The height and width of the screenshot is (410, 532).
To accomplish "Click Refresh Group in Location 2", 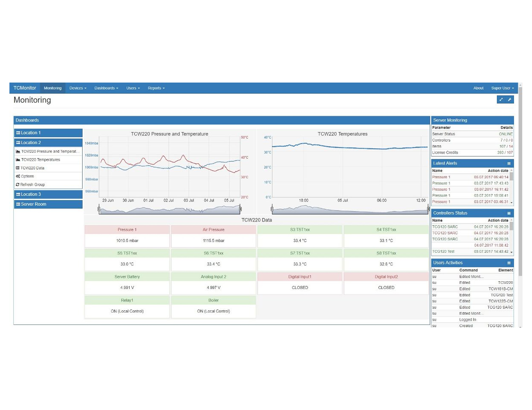I will pos(32,185).
